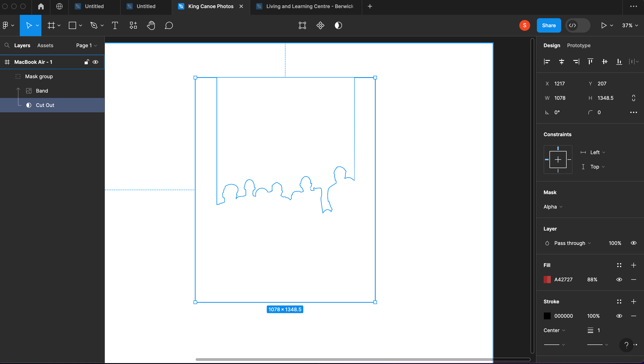Click the Component tool icon
The image size is (644, 364).
134,25
